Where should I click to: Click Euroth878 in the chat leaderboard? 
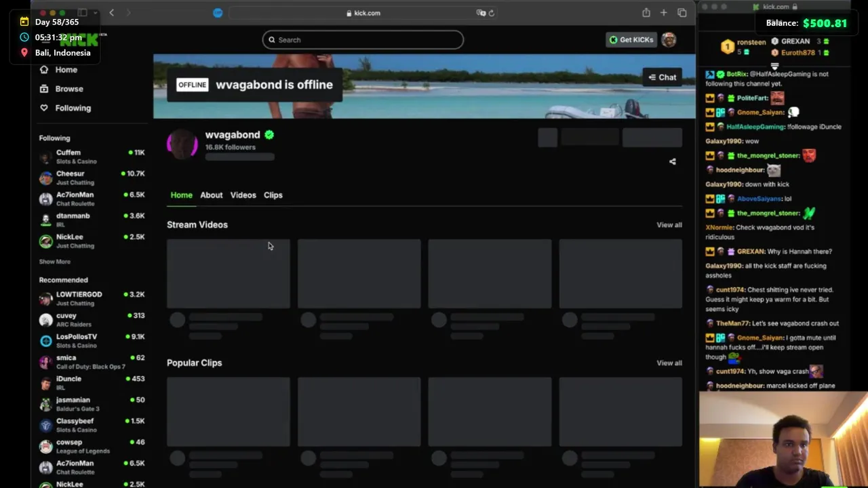797,53
